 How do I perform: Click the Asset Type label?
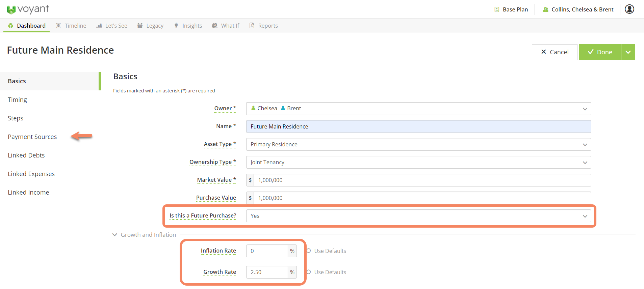tap(220, 144)
